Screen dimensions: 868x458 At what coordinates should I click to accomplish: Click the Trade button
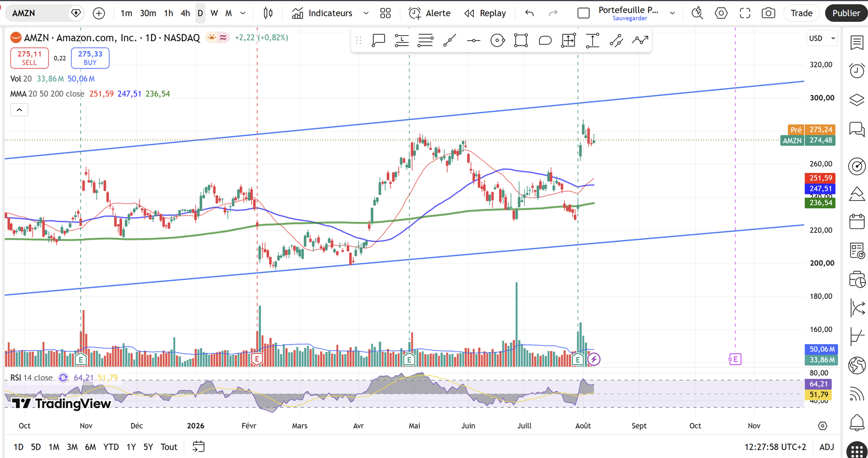[x=801, y=13]
